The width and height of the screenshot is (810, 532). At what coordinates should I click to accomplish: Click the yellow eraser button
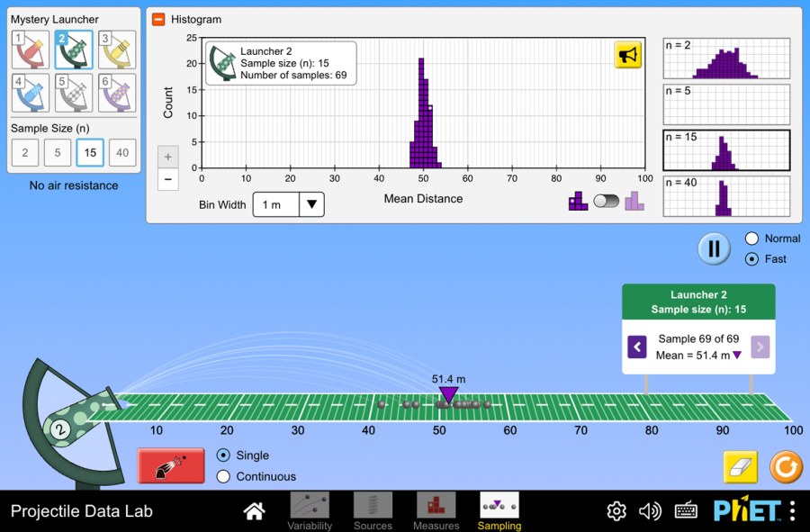tap(741, 468)
